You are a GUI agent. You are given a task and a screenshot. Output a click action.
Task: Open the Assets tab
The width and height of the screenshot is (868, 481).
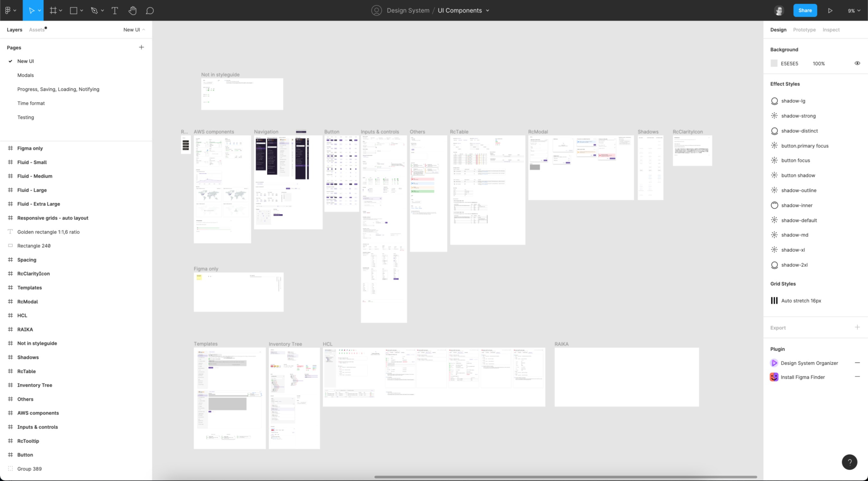click(x=37, y=30)
